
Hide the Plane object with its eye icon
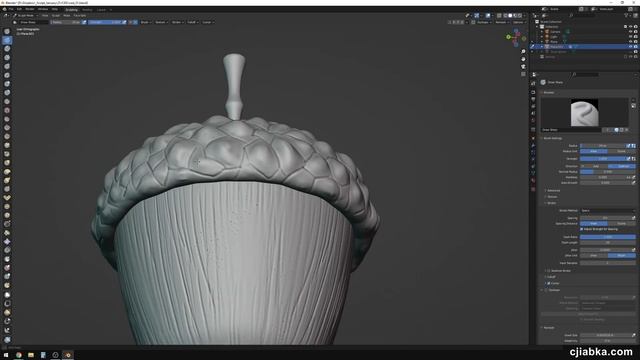pos(630,42)
